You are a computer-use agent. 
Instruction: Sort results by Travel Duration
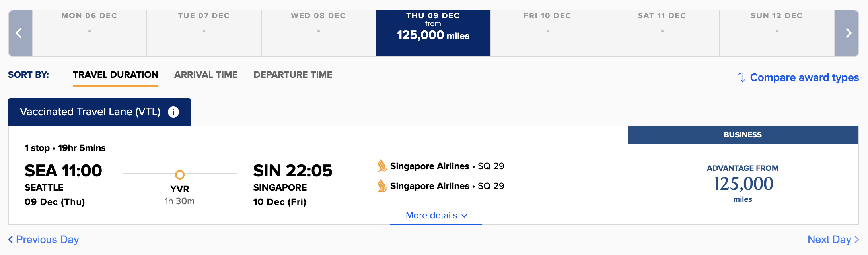[115, 75]
